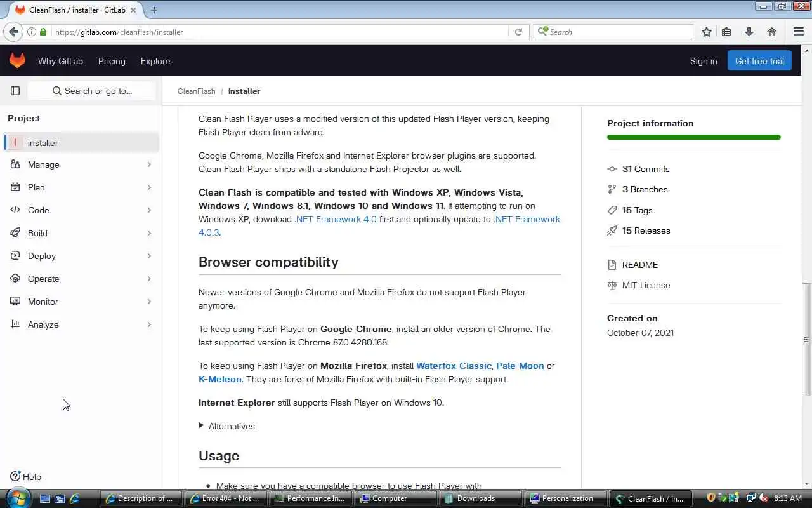The width and height of the screenshot is (812, 508).
Task: Open the 3 Branches link
Action: pyautogui.click(x=645, y=189)
